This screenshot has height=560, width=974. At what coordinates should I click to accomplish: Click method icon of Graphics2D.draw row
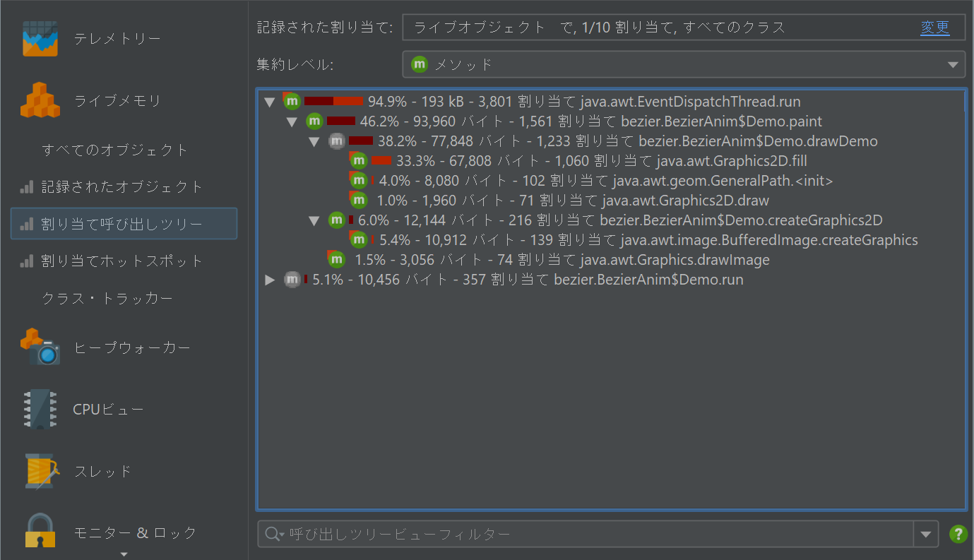pyautogui.click(x=358, y=201)
